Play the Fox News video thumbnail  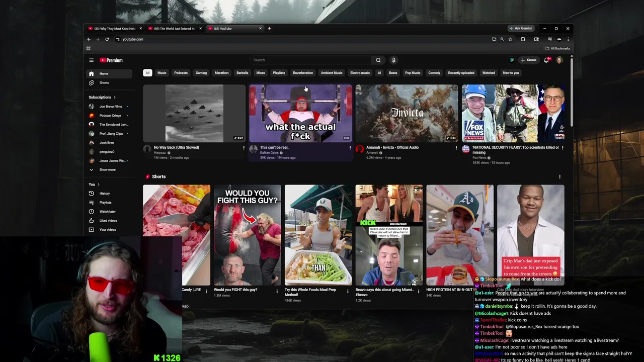pos(513,114)
